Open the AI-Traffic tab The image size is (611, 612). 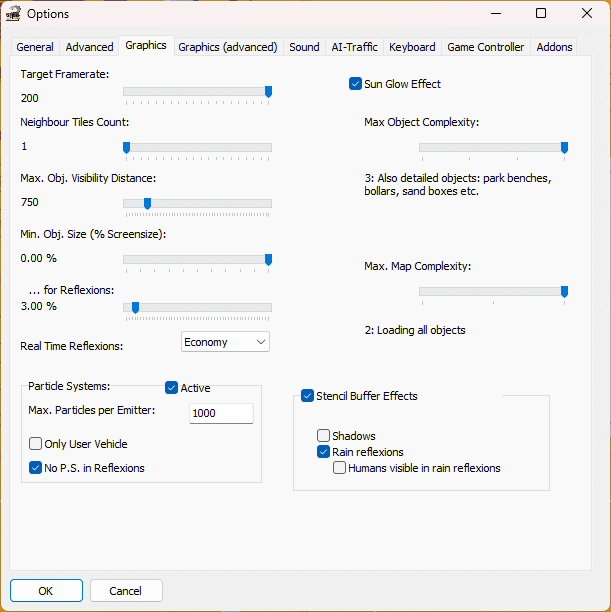pos(354,47)
